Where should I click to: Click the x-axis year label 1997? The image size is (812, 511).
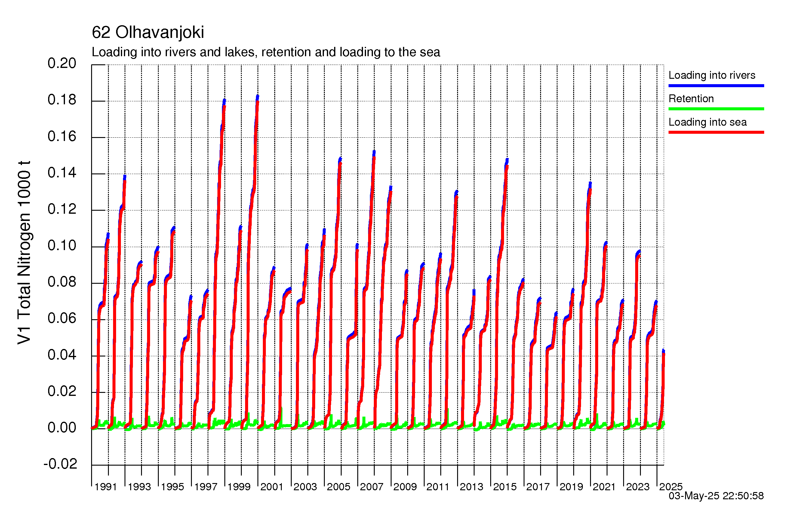[206, 487]
